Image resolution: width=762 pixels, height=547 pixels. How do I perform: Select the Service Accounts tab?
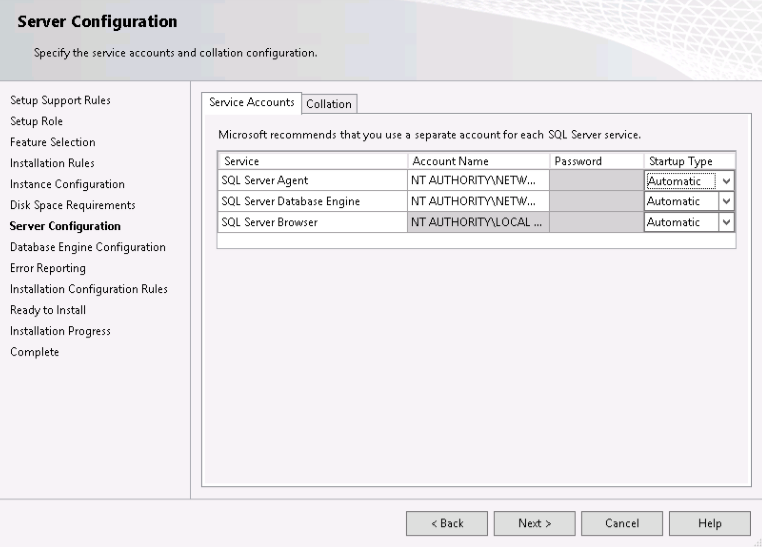point(251,103)
